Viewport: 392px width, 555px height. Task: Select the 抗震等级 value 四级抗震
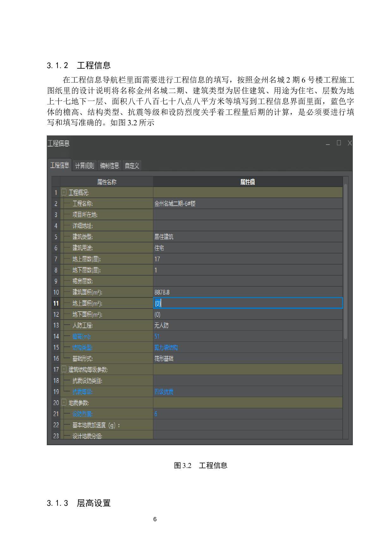(248, 391)
